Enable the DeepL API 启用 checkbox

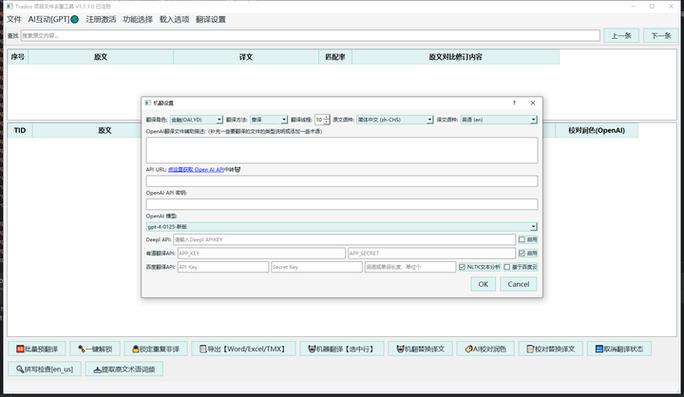pos(522,240)
